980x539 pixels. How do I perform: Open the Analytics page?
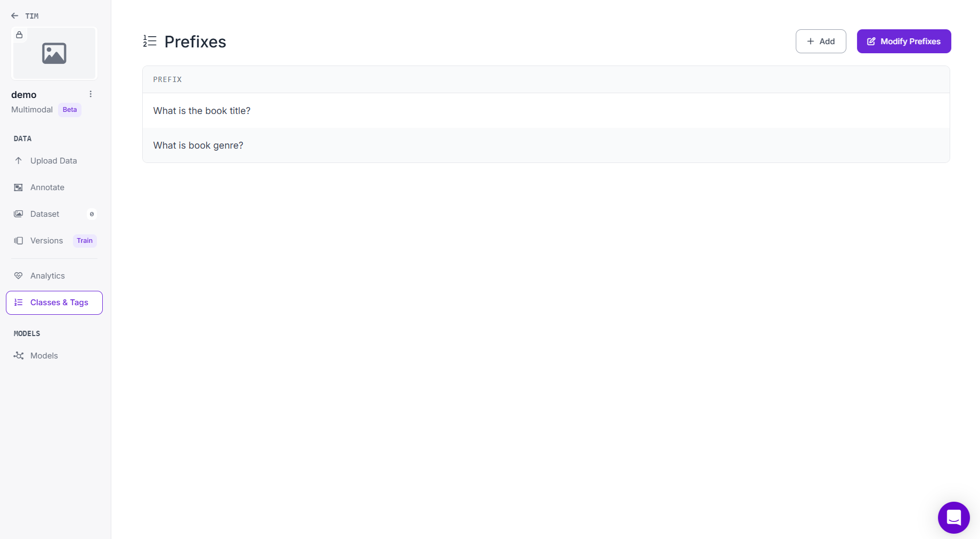click(x=47, y=276)
